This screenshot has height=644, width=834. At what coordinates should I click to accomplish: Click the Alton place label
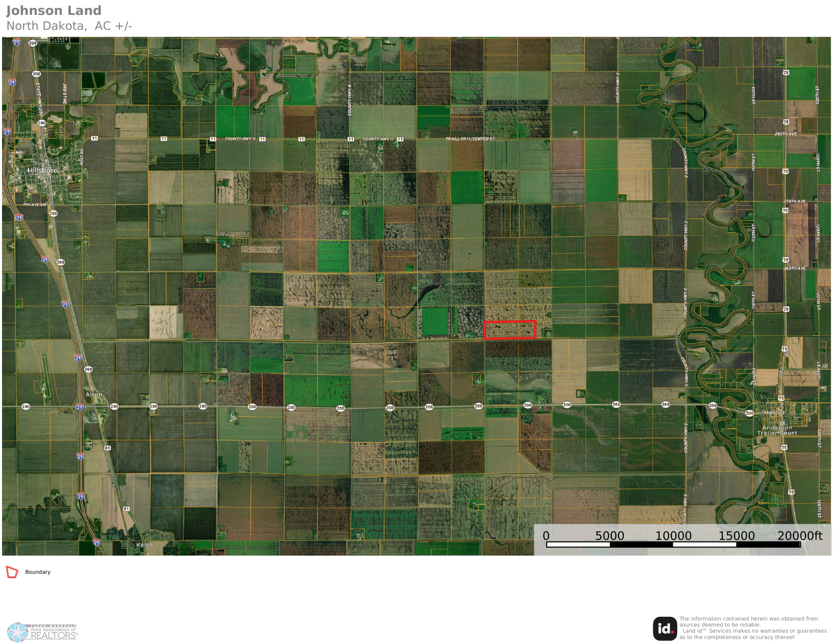click(94, 394)
